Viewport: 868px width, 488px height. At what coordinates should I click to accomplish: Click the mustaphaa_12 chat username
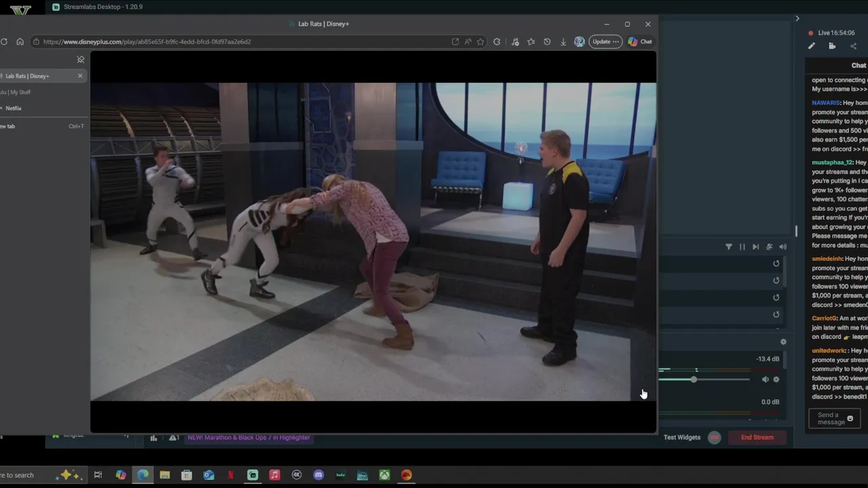831,163
